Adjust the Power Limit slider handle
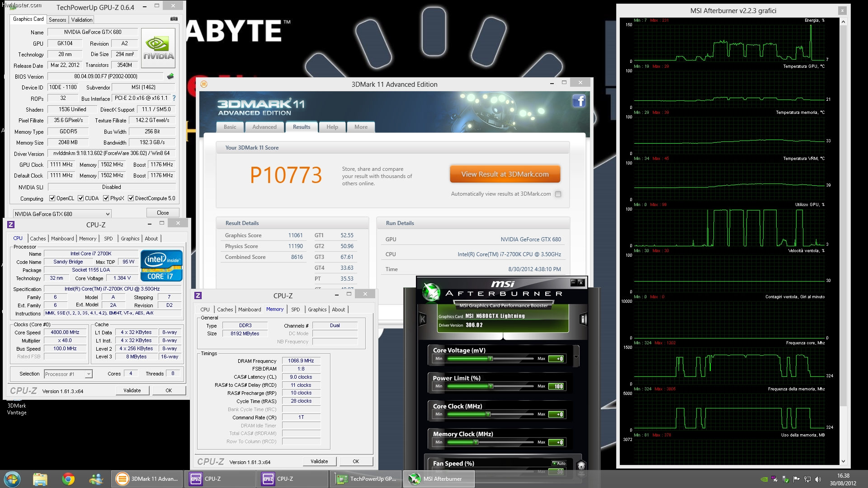This screenshot has height=488, width=868. click(x=490, y=386)
